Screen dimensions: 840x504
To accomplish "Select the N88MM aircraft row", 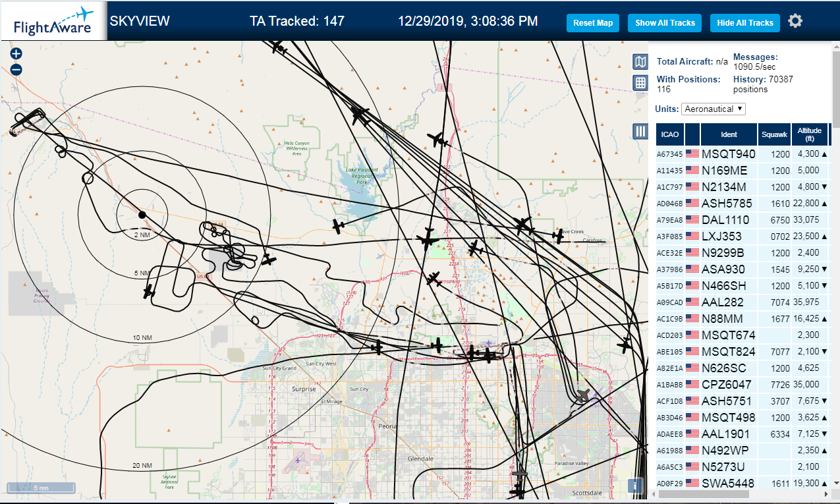I will point(742,318).
